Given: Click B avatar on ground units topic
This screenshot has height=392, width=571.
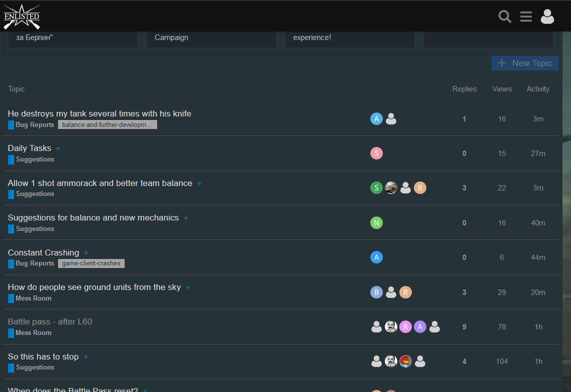Looking at the screenshot, I should tap(376, 292).
